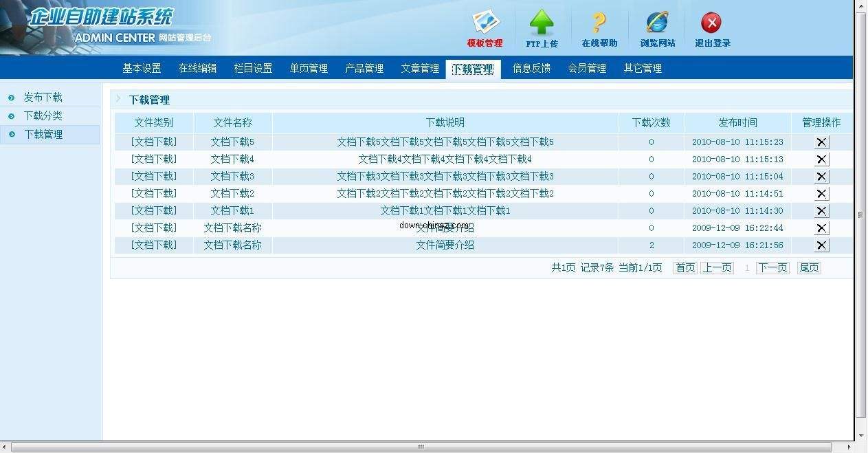Click the green FTP上传 upload arrow
Image resolution: width=868 pixels, height=453 pixels.
click(x=542, y=22)
